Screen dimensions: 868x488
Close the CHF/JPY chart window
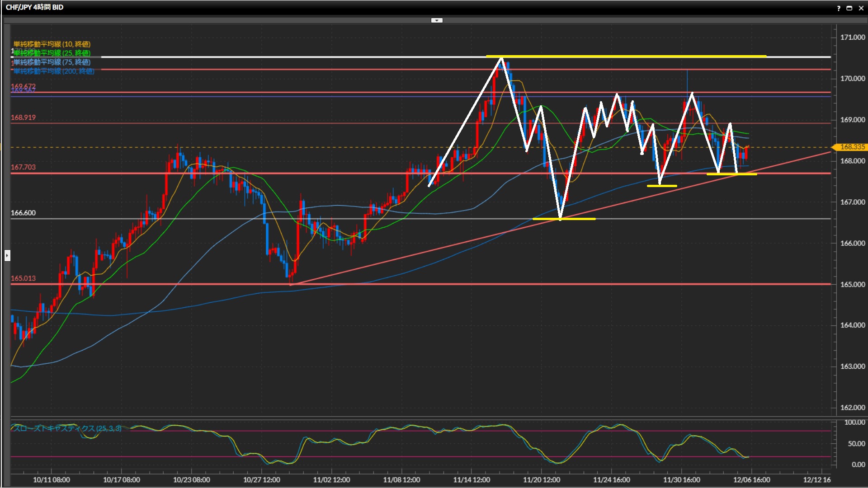(861, 8)
